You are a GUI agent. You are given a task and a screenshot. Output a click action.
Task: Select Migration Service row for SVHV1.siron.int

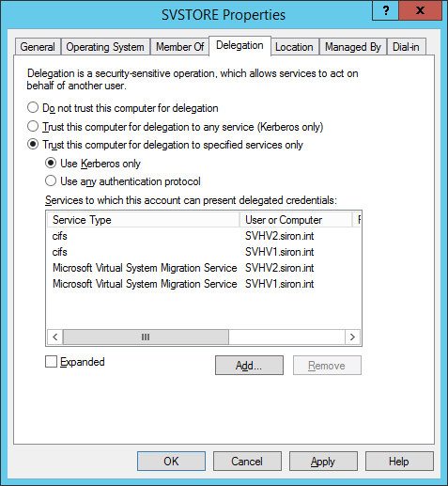click(x=204, y=284)
